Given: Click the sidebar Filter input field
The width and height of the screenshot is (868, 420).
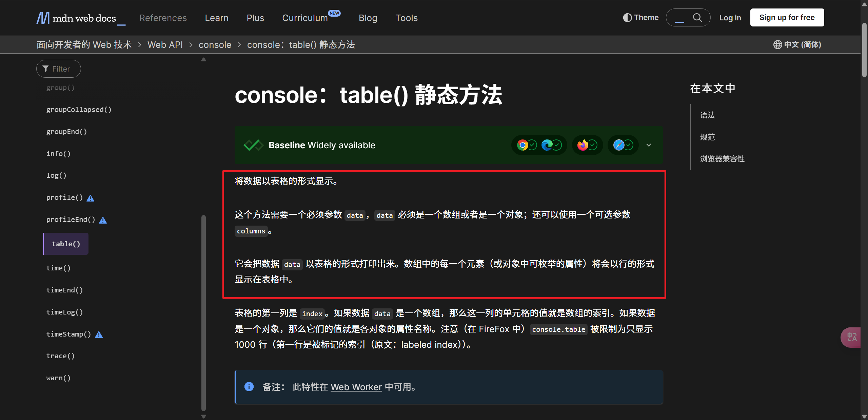Looking at the screenshot, I should pos(61,69).
